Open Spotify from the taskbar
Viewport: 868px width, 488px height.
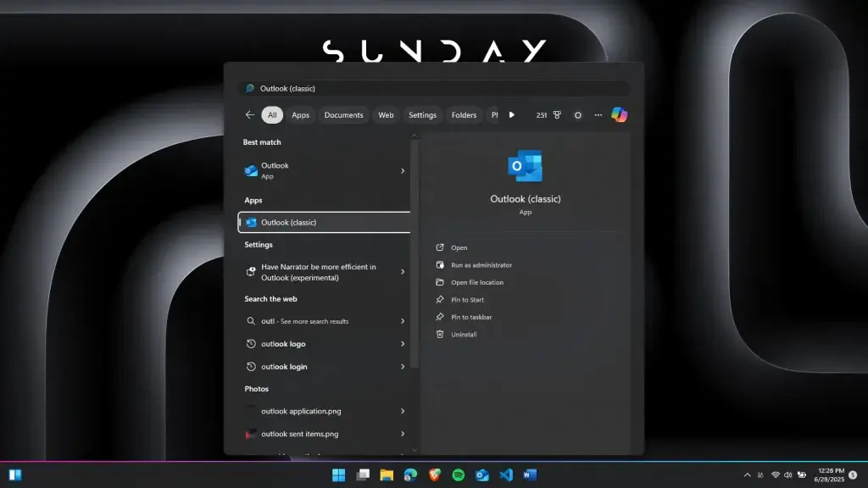[x=459, y=474]
